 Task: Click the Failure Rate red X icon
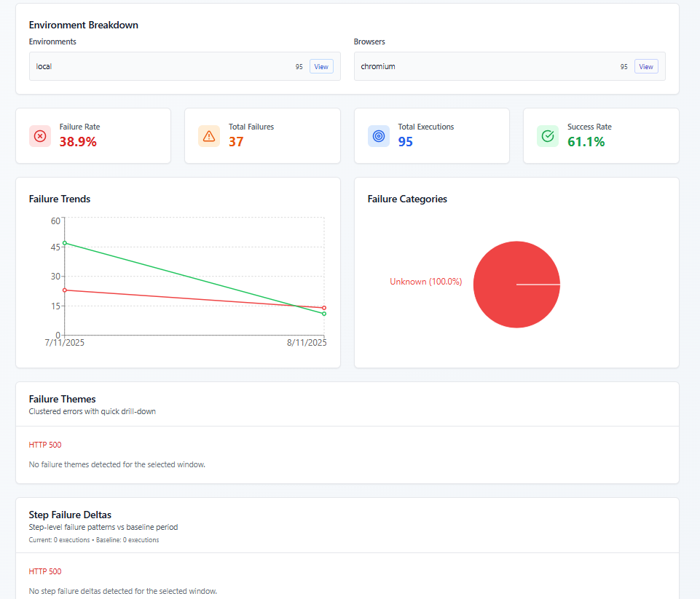[x=40, y=136]
